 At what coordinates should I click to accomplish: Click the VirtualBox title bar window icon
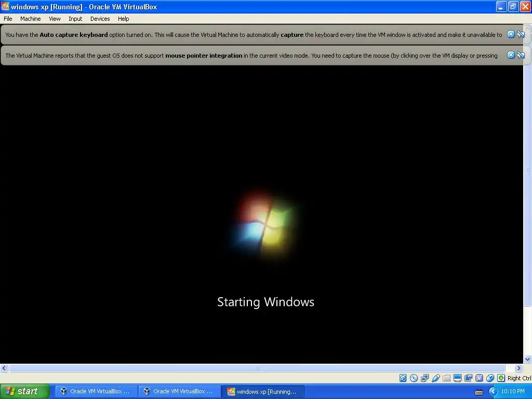pos(5,6)
